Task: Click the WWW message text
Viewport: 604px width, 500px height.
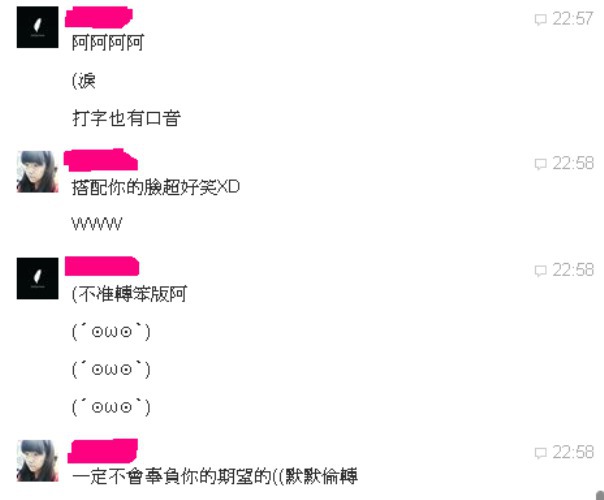Action: [x=97, y=224]
